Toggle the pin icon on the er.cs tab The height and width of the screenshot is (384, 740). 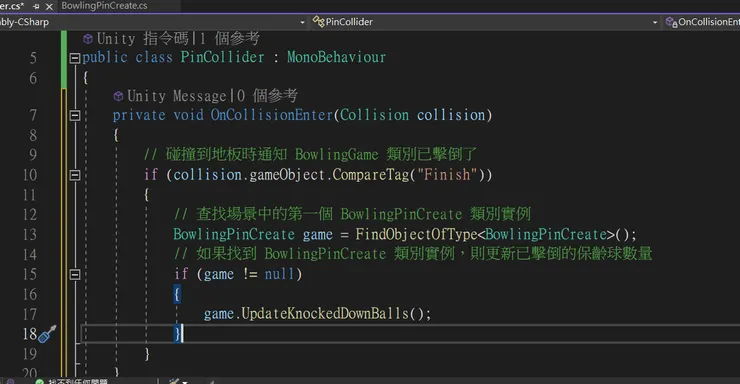[36, 7]
